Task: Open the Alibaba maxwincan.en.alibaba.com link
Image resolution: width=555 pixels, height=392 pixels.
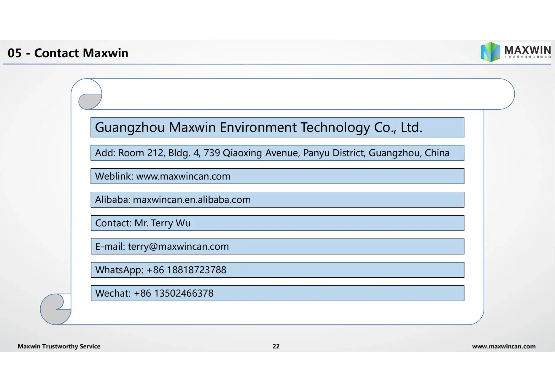Action: click(x=277, y=200)
